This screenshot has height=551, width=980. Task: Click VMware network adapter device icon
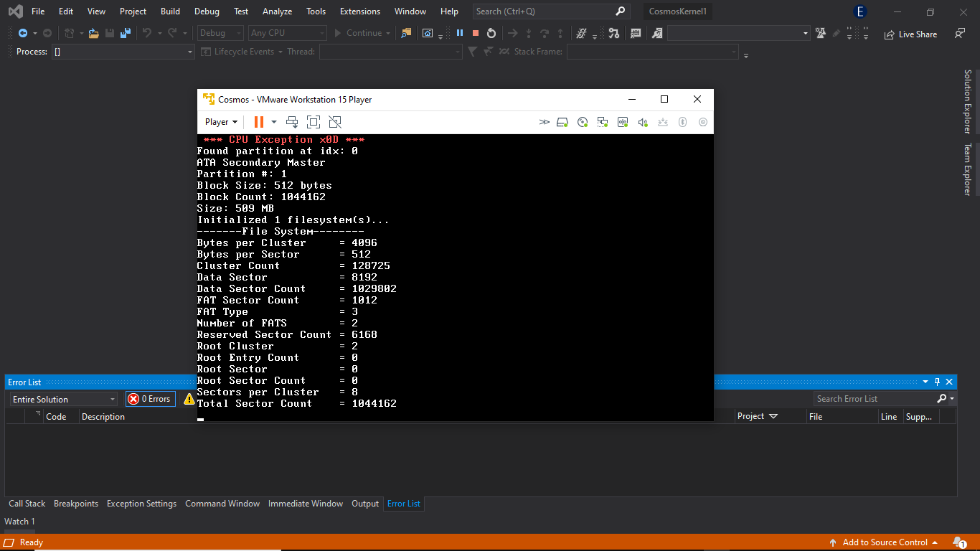pyautogui.click(x=603, y=122)
